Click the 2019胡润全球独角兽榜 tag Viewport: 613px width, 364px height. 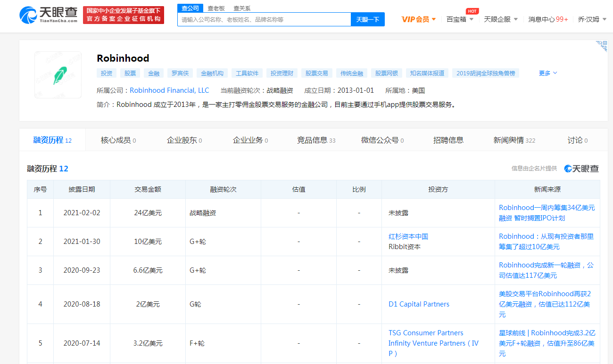[x=486, y=73]
